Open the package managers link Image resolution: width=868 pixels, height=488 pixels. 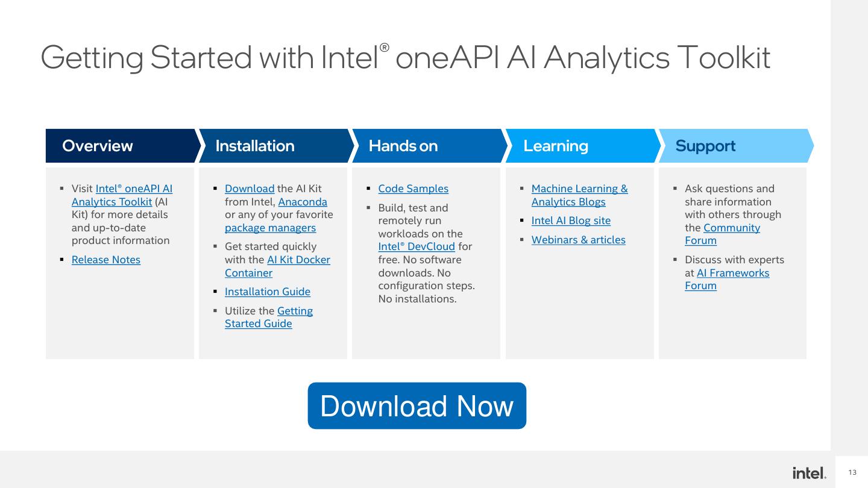click(x=270, y=228)
